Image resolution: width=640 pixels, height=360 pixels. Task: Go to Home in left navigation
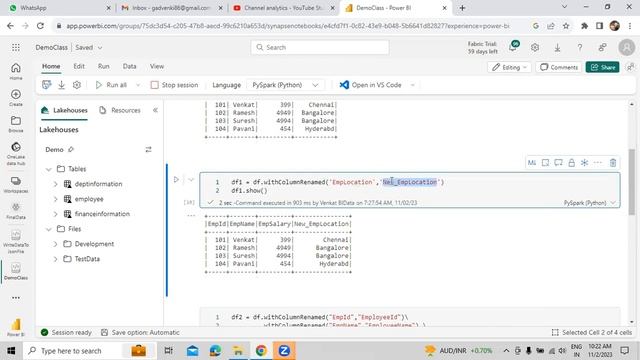point(16,71)
